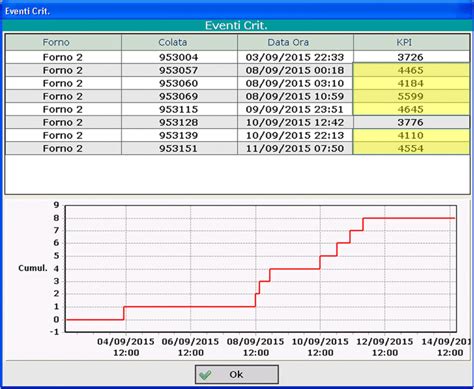Screen dimensions: 474x389
Task: Pick the row with Colata 953115
Action: click(x=237, y=109)
